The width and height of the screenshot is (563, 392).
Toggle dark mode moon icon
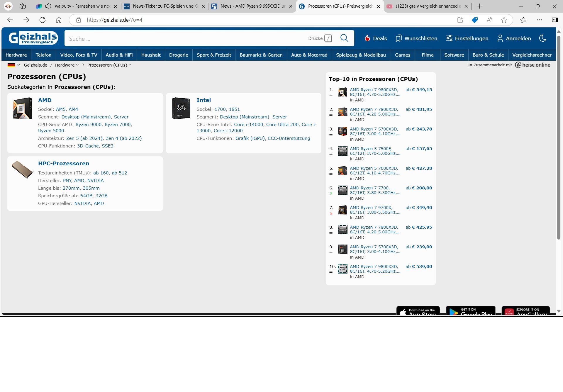542,38
